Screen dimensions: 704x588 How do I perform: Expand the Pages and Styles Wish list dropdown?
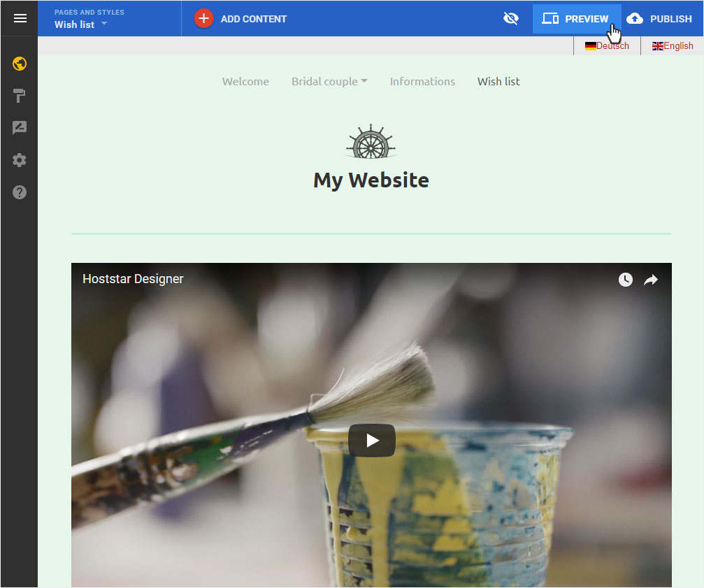point(81,19)
